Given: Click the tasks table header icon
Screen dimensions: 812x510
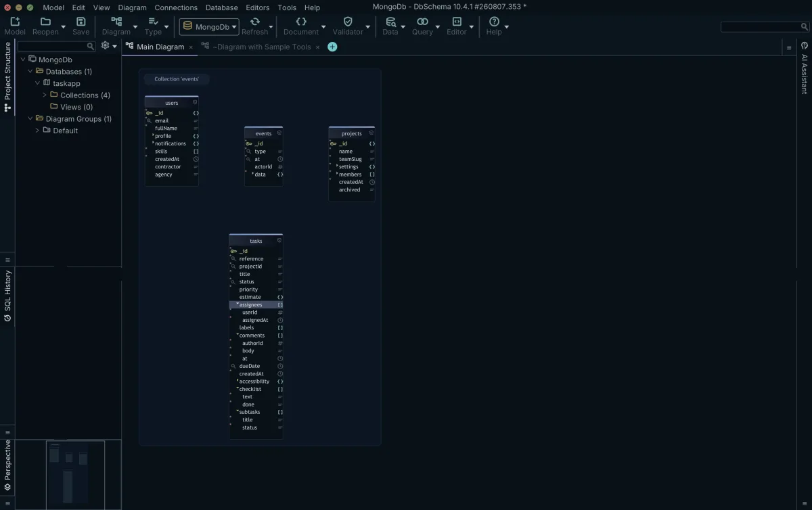Looking at the screenshot, I should 279,241.
